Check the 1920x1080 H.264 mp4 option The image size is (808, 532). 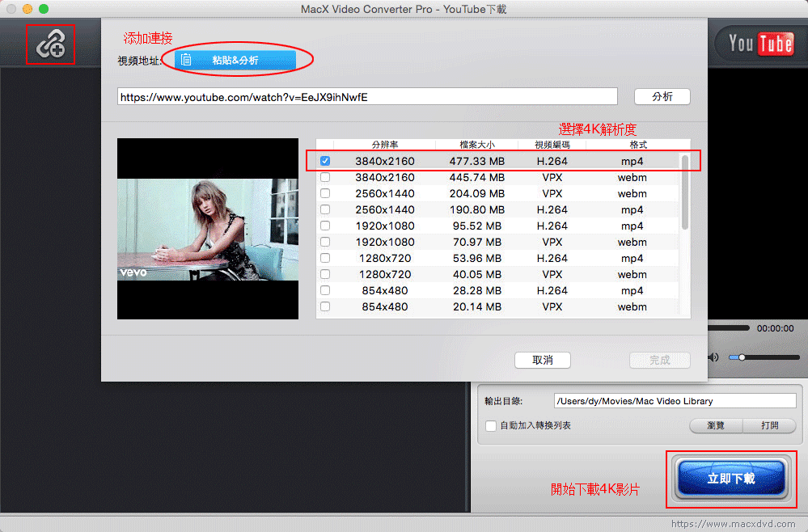325,226
